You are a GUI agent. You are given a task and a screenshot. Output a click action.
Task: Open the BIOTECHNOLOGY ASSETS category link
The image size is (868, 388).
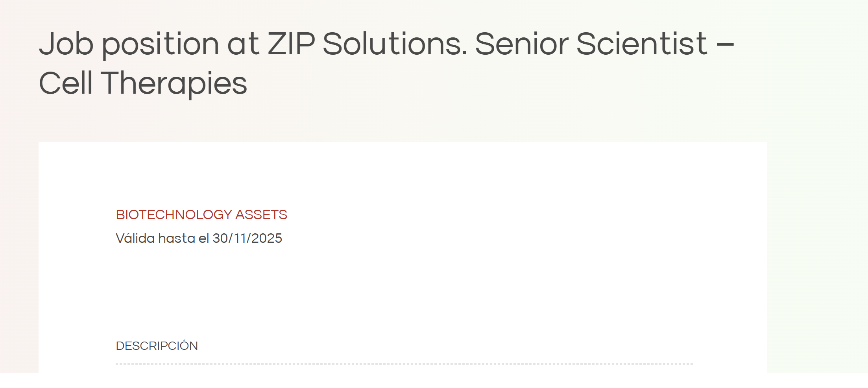pyautogui.click(x=201, y=215)
